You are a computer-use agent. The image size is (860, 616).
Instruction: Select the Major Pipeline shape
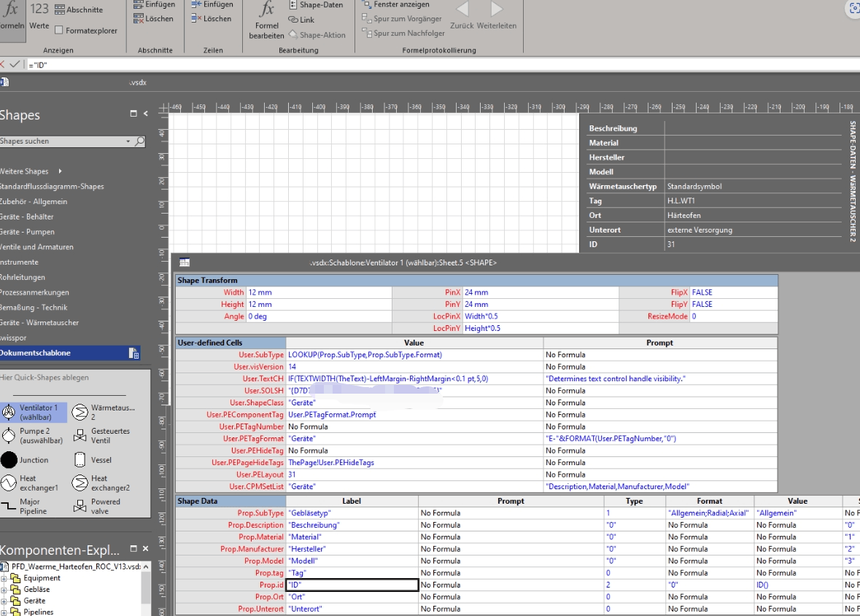(x=9, y=507)
